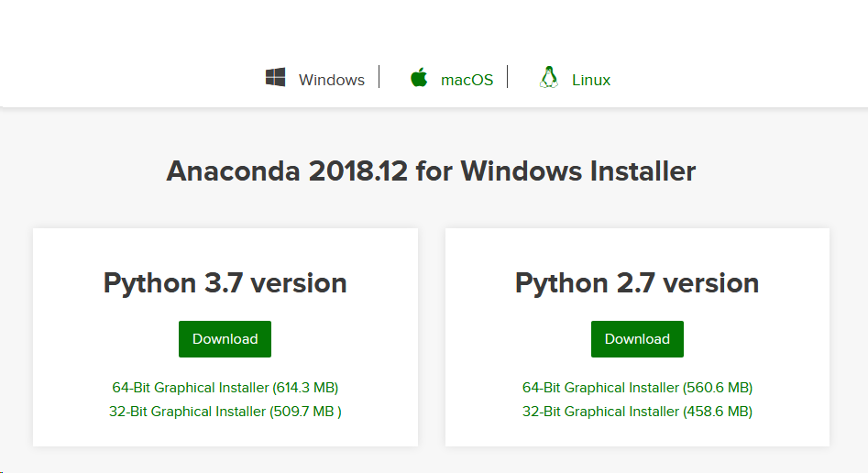Select the Python 3.7 version heading
This screenshot has height=473, width=868.
click(225, 283)
